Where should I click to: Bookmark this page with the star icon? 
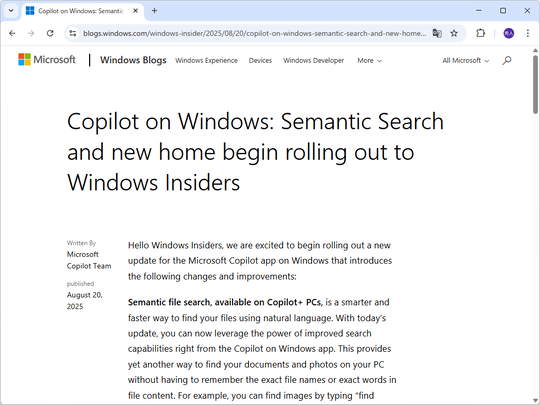[454, 33]
